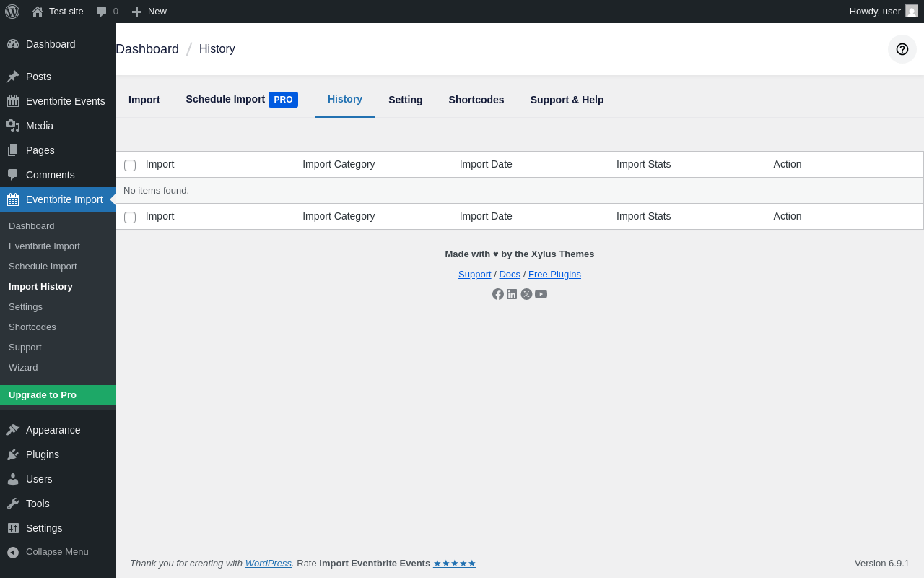Open Import History submenu item
Viewport: 924px width, 578px height.
click(58, 286)
